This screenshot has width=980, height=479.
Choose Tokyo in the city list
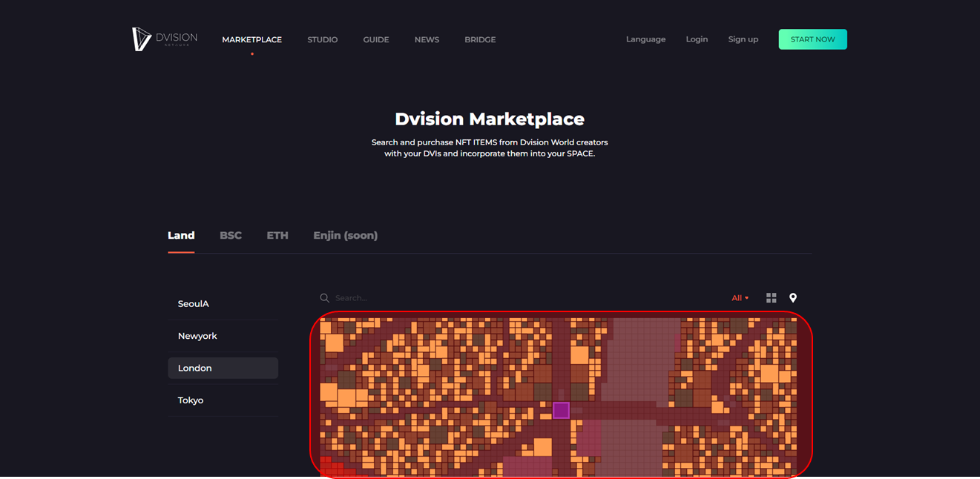pyautogui.click(x=223, y=400)
